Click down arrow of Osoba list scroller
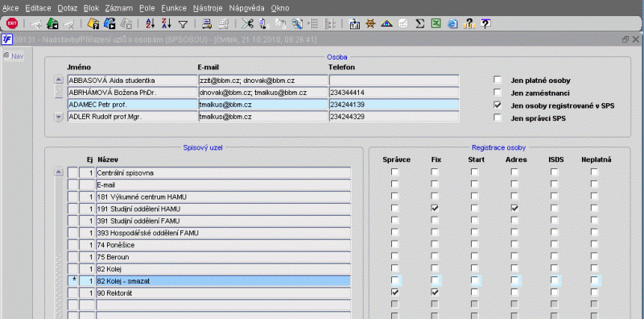Viewport: 644px width, 319px height. (59, 117)
